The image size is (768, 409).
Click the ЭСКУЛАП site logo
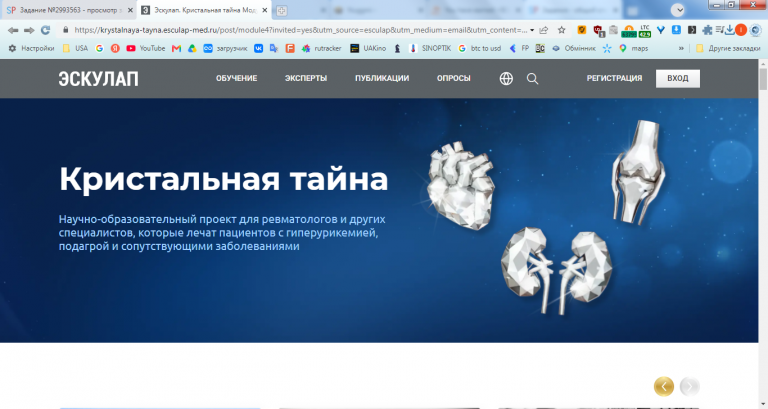tap(98, 78)
